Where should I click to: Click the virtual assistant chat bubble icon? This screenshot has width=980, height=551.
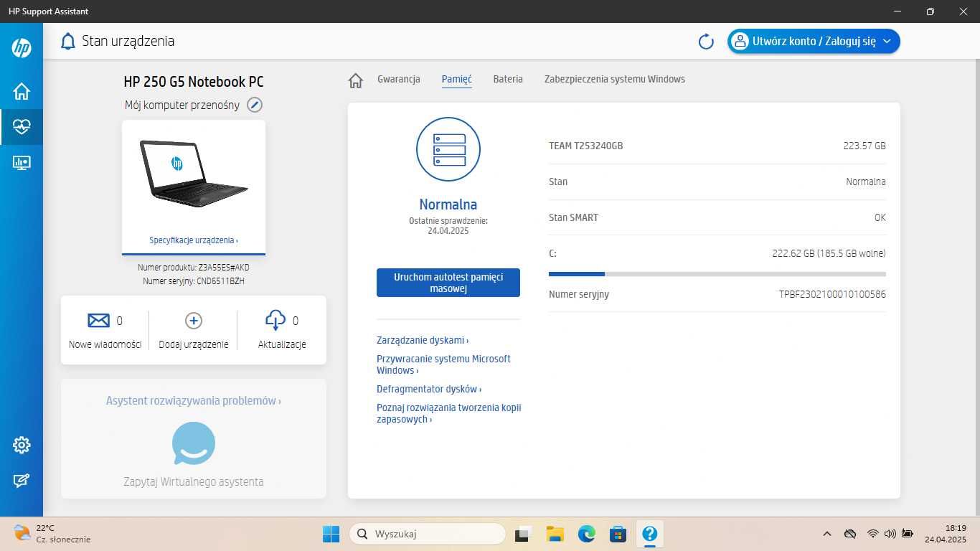pyautogui.click(x=194, y=444)
